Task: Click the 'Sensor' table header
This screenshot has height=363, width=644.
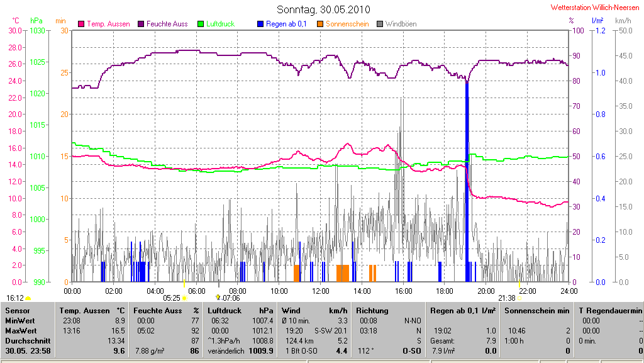Action: pyautogui.click(x=17, y=311)
